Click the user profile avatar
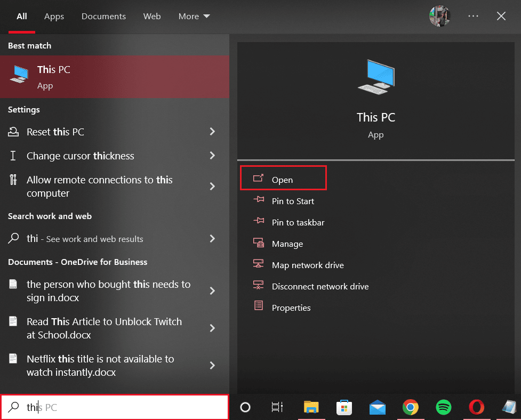 [x=439, y=16]
